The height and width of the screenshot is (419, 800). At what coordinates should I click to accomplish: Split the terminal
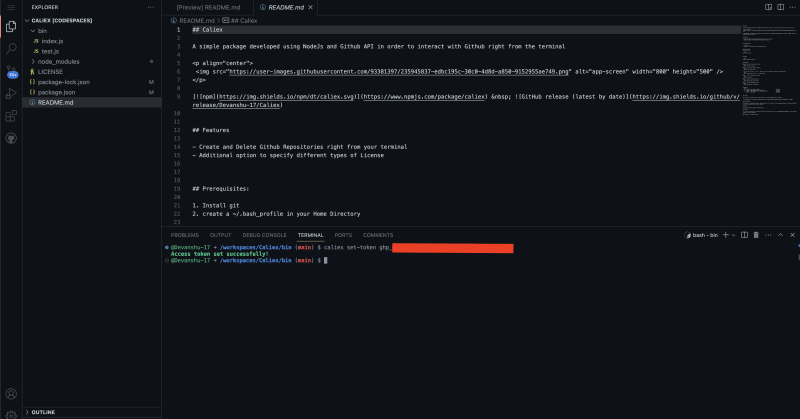coord(744,235)
